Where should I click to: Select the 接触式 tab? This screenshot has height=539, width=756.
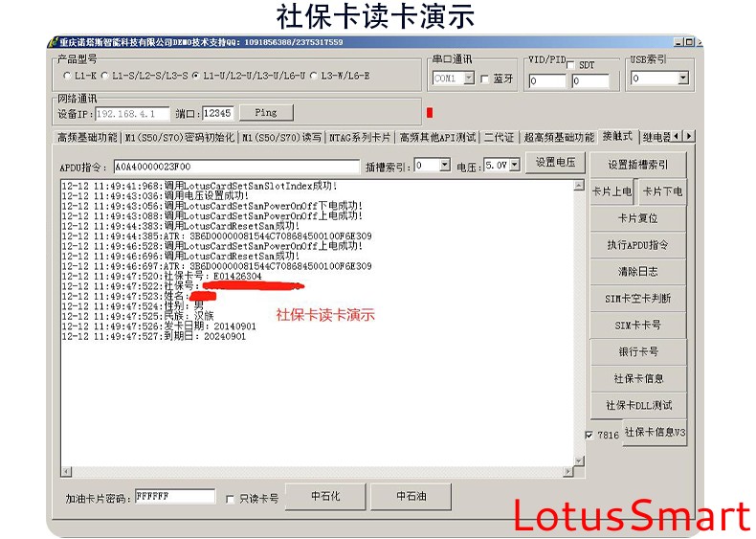[617, 137]
